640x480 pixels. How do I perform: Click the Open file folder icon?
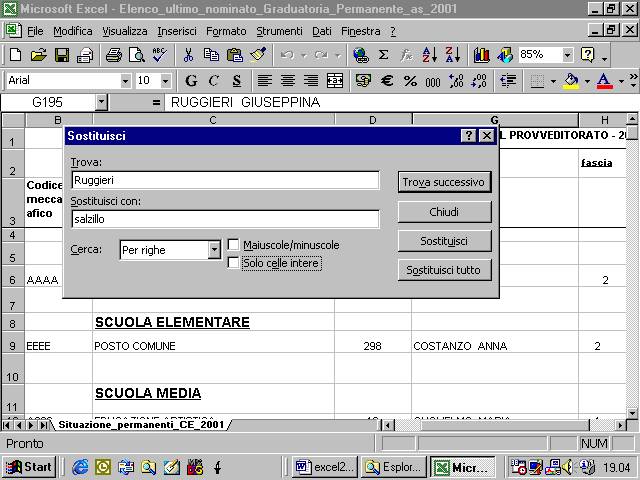pyautogui.click(x=38, y=55)
